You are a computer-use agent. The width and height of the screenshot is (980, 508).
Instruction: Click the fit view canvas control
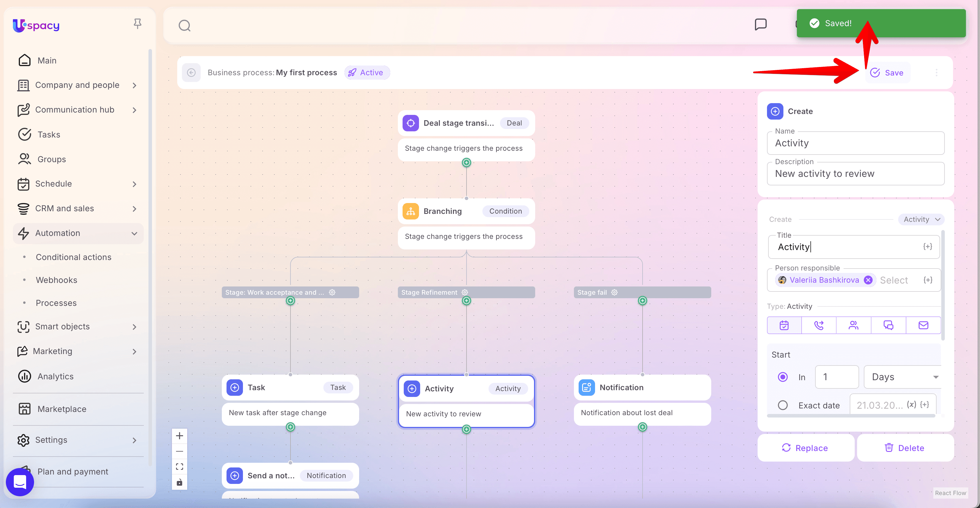click(x=180, y=467)
